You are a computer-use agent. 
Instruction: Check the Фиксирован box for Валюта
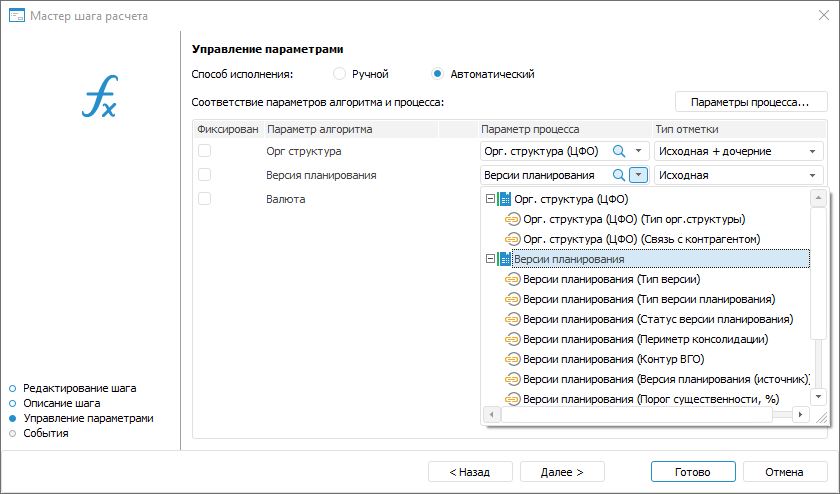204,199
